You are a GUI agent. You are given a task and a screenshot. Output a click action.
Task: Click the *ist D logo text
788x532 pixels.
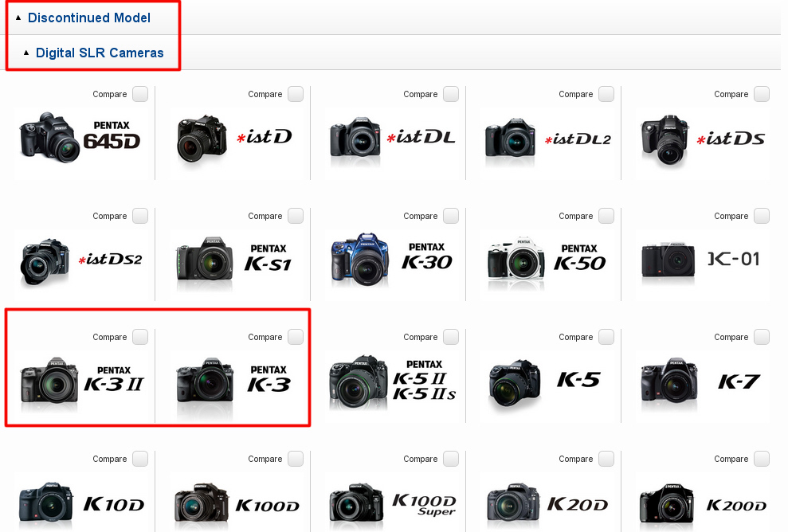pos(265,136)
